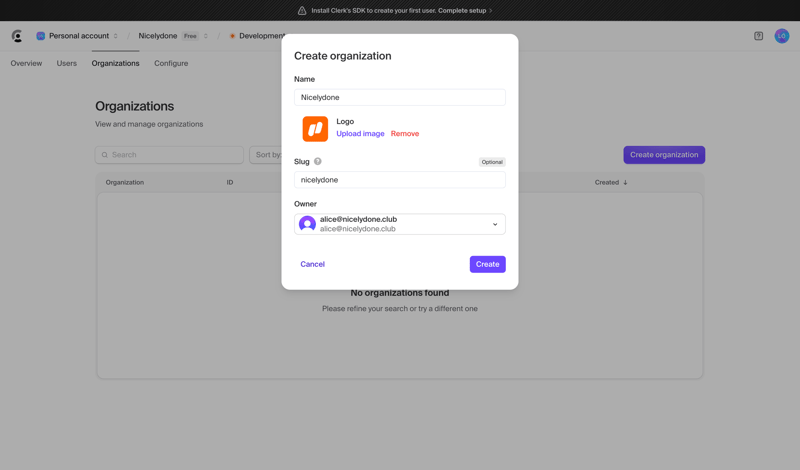Click the 'No organizations found' text

399,293
